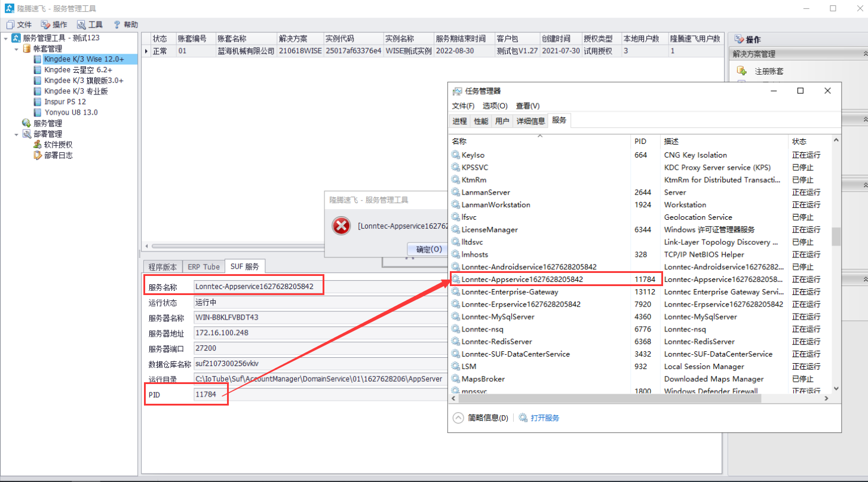Viewport: 868px width, 482px height.
Task: Click the gear icon of LanmanServer service
Action: (x=456, y=192)
